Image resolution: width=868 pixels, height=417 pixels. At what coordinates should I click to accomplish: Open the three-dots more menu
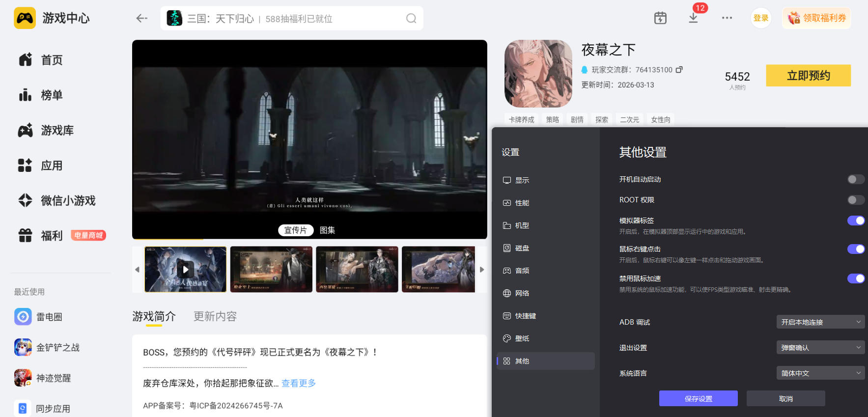(727, 18)
